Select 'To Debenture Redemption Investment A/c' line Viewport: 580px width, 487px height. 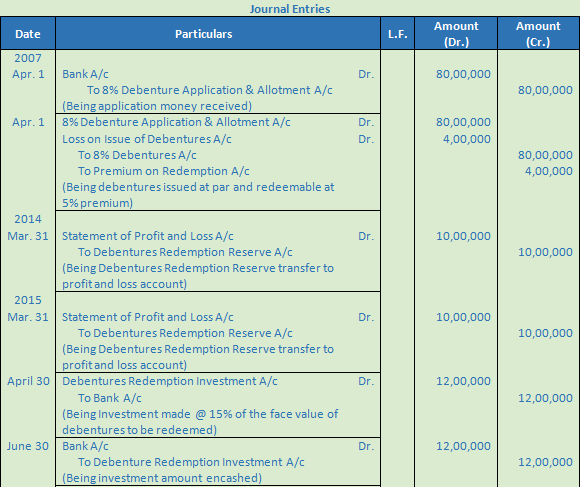point(191,462)
